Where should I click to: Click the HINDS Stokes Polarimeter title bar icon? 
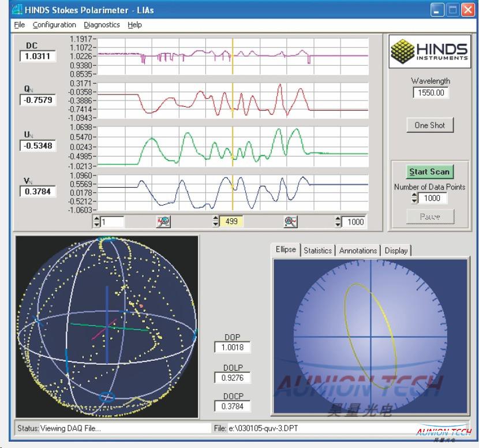click(x=17, y=9)
